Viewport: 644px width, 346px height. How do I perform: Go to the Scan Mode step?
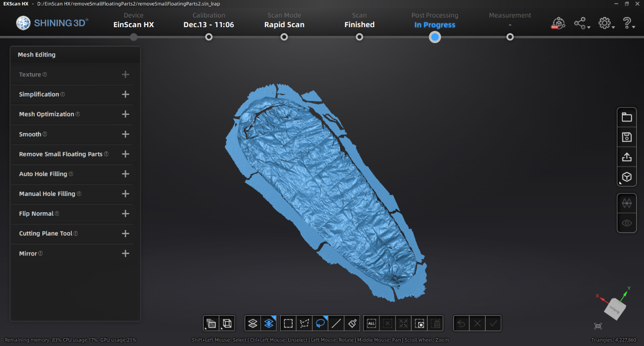pos(284,20)
